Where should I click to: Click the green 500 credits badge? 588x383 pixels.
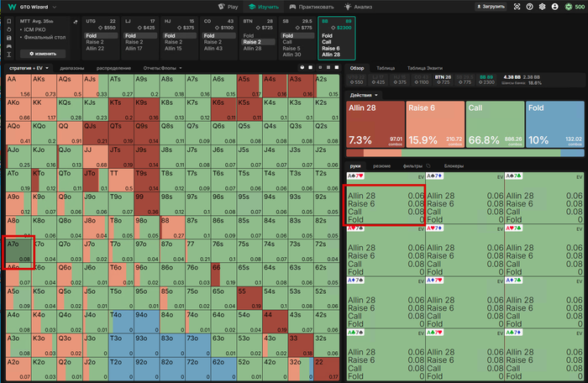tap(575, 7)
